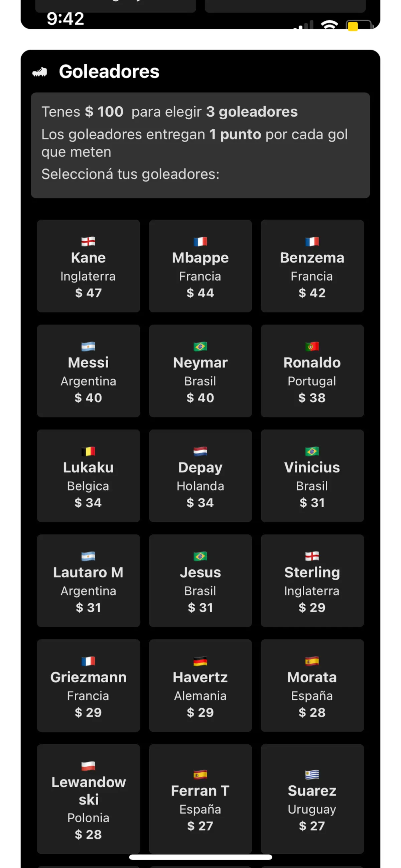Image resolution: width=401 pixels, height=868 pixels.
Task: Choose the Jesus Brasil card
Action: (x=200, y=580)
